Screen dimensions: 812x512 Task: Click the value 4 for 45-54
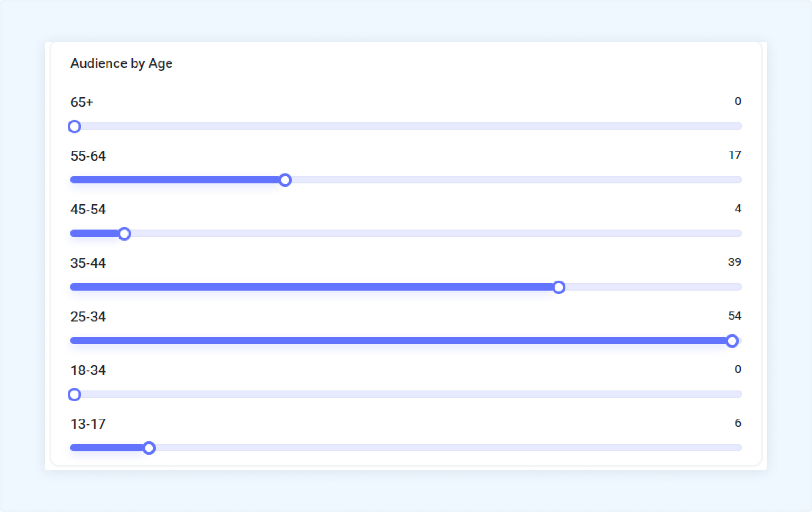tap(738, 208)
